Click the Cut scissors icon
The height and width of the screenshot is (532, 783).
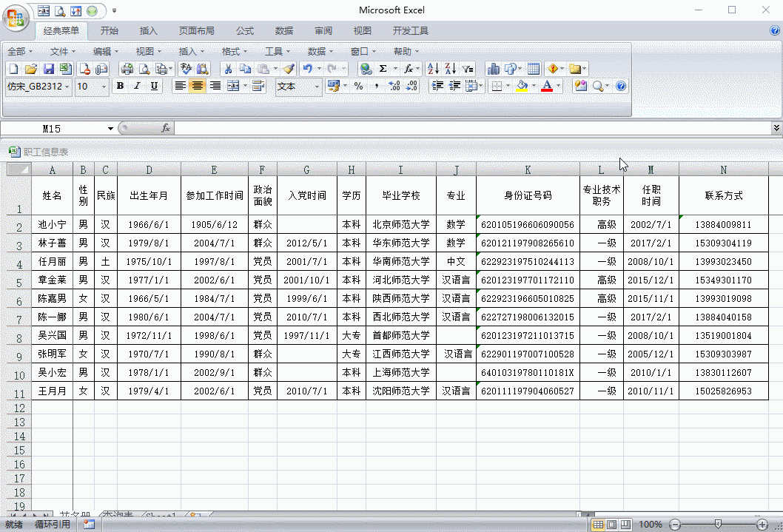pyautogui.click(x=228, y=69)
